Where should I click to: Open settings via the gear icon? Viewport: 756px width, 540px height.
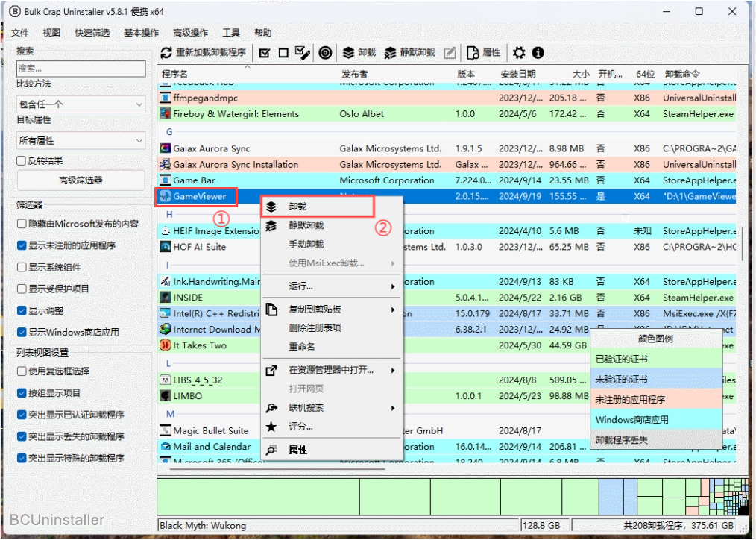coord(519,52)
